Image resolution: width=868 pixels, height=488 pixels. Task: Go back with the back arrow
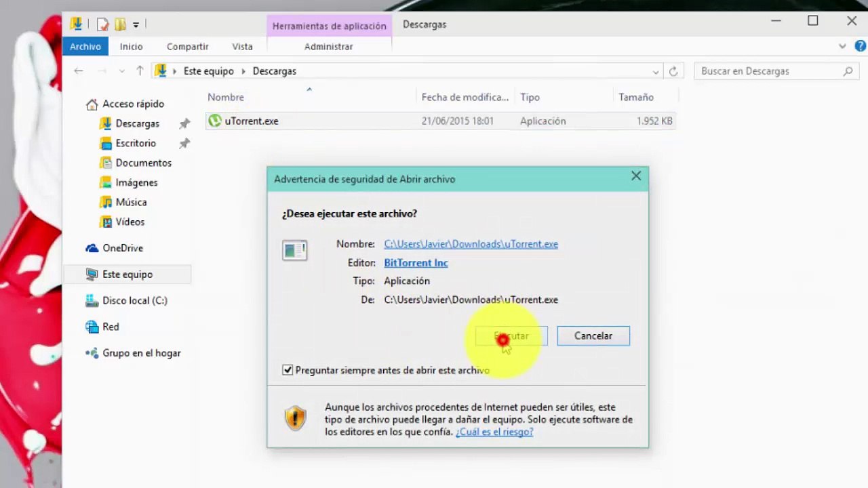click(x=79, y=70)
